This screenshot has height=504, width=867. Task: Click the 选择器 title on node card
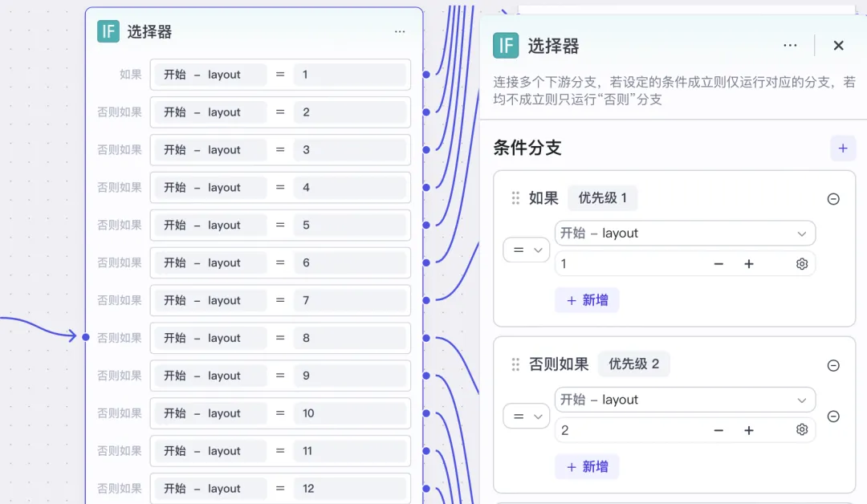[x=149, y=32]
